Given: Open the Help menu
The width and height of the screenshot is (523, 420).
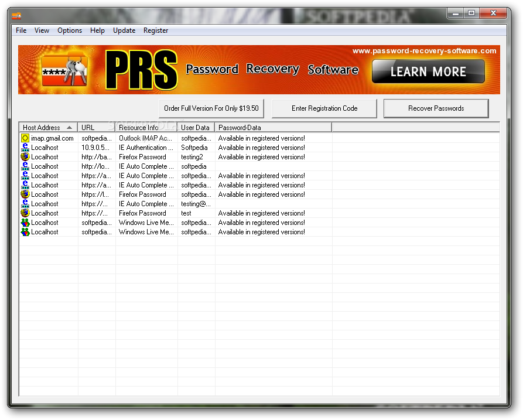Looking at the screenshot, I should [97, 30].
